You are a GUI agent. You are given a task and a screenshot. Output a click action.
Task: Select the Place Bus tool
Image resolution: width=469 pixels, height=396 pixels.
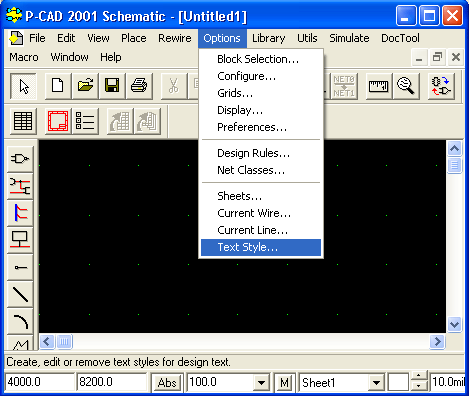(x=20, y=213)
